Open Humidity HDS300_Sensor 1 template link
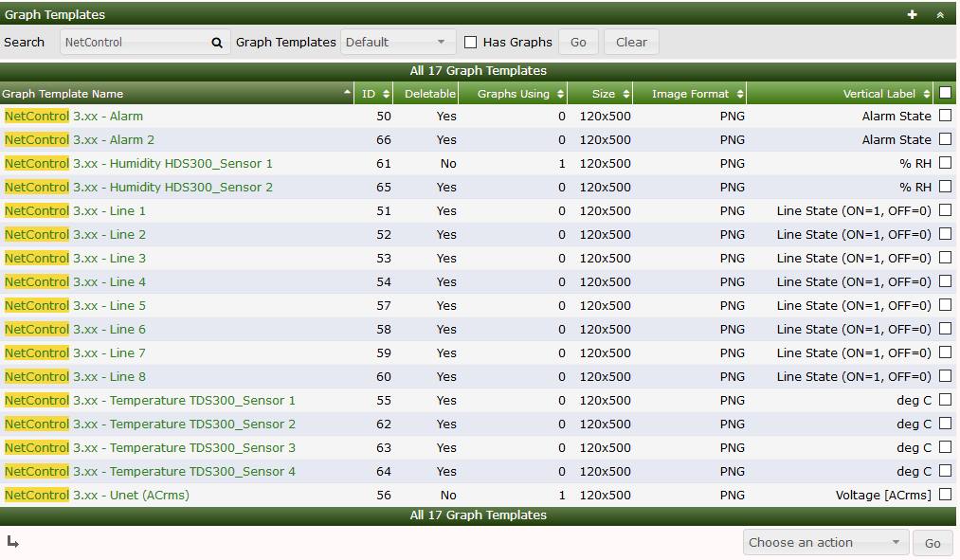This screenshot has height=560, width=960. 138,163
